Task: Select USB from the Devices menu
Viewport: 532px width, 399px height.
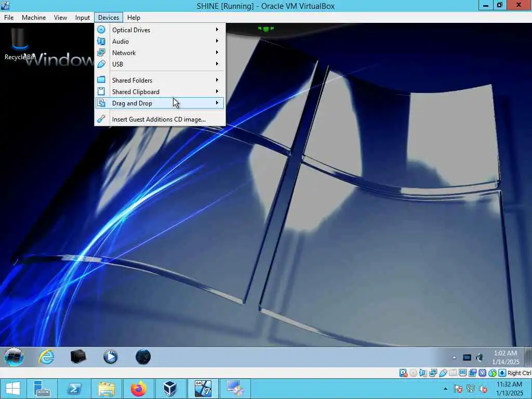Action: (x=159, y=64)
